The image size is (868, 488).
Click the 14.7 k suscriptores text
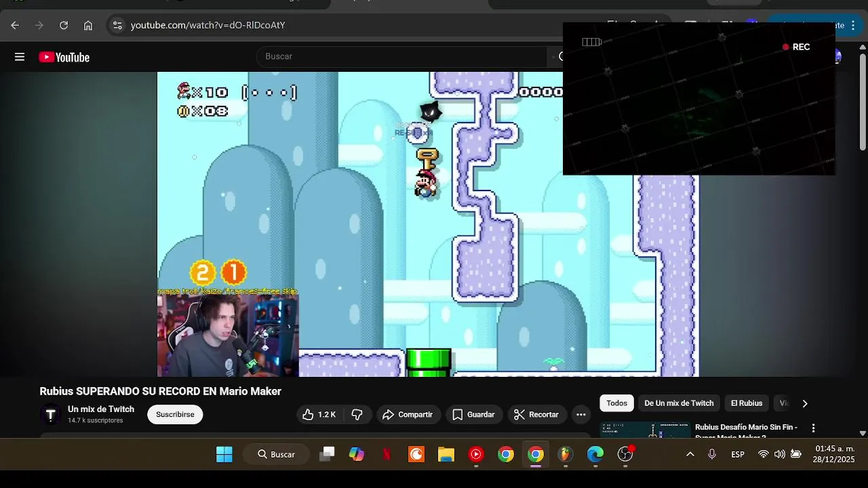click(x=96, y=421)
